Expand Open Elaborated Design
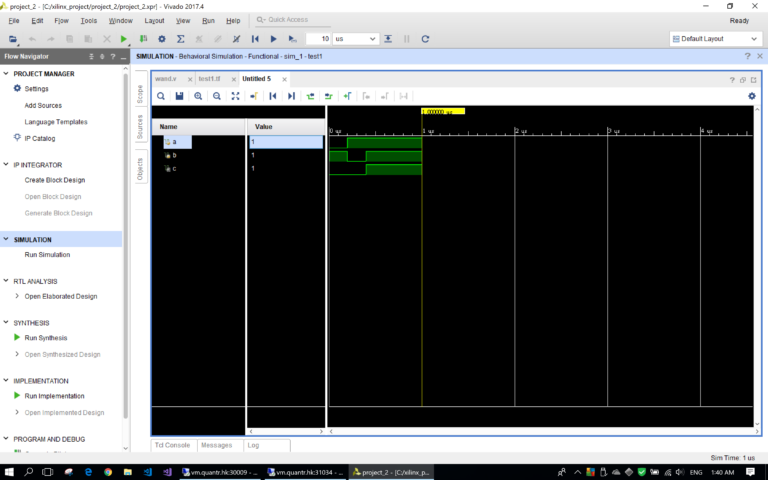Viewport: 768px width, 480px height. click(17, 296)
